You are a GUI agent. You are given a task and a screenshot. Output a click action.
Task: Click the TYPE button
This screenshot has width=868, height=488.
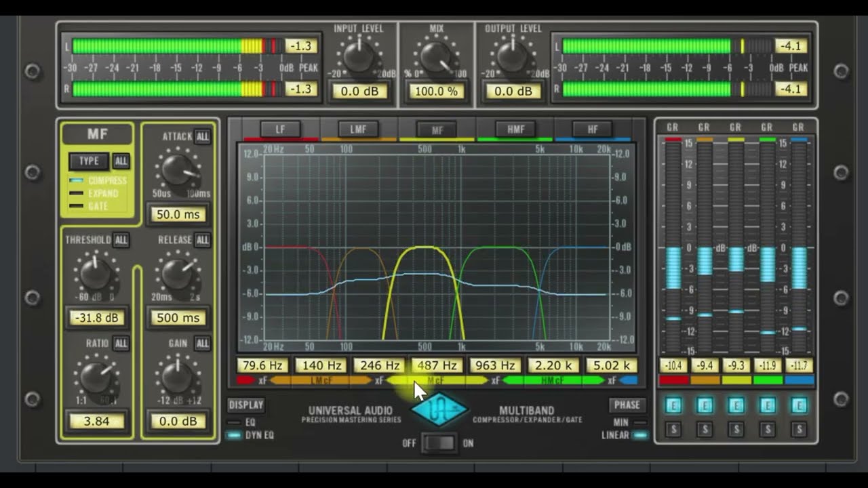[x=89, y=161]
